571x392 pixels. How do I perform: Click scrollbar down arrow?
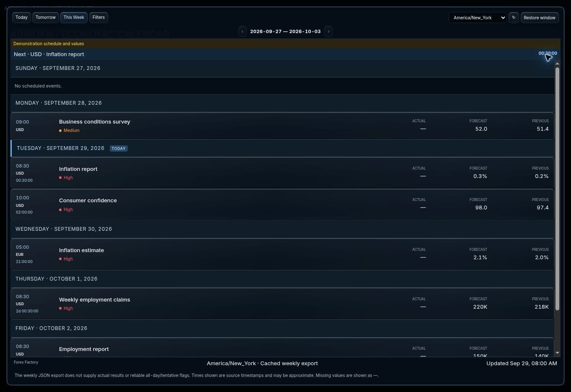[557, 353]
